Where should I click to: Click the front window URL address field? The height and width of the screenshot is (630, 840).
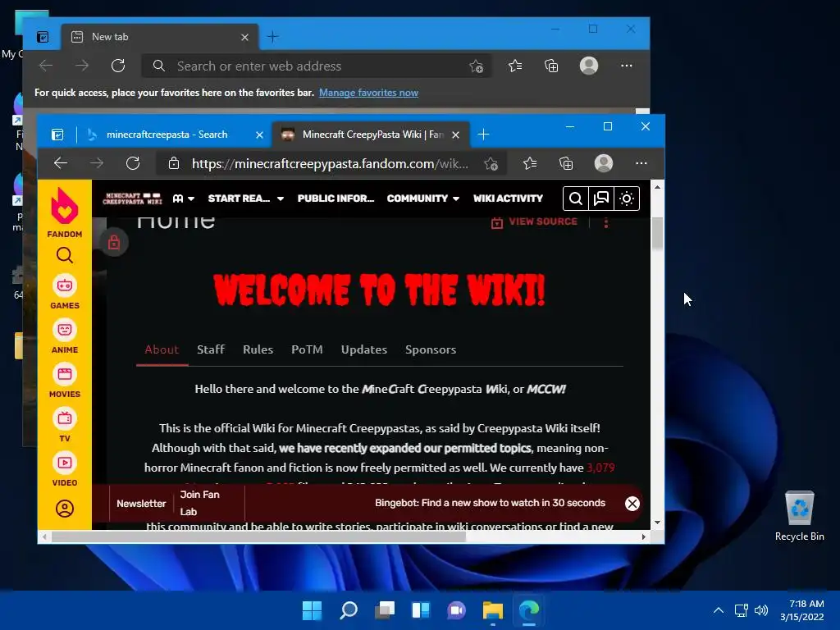point(330,164)
